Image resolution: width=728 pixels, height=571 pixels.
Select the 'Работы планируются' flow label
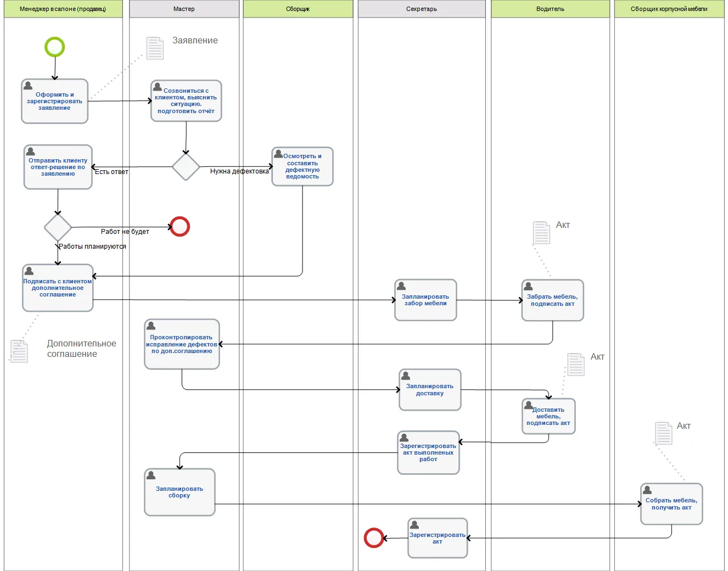(x=92, y=247)
